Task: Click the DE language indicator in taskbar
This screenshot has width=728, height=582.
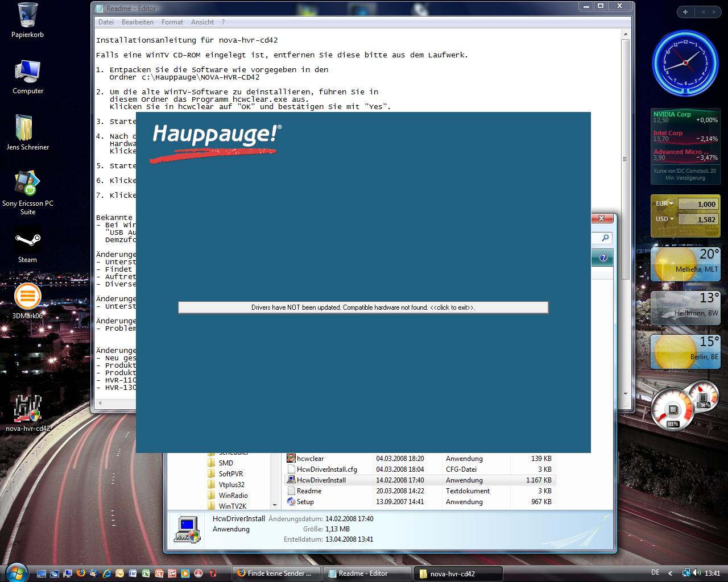Action: click(x=655, y=573)
